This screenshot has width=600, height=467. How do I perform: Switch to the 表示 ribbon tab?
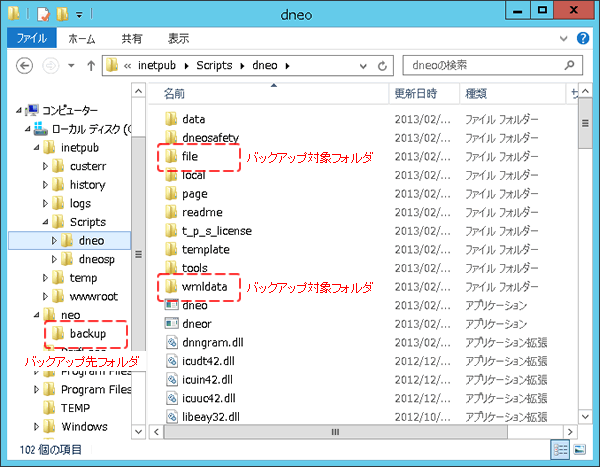pos(179,39)
